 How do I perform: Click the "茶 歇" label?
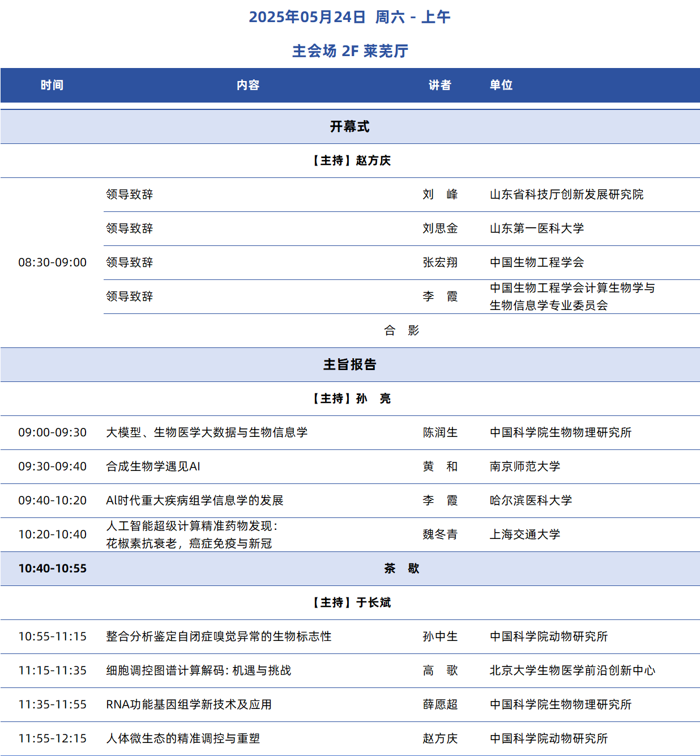click(x=402, y=568)
